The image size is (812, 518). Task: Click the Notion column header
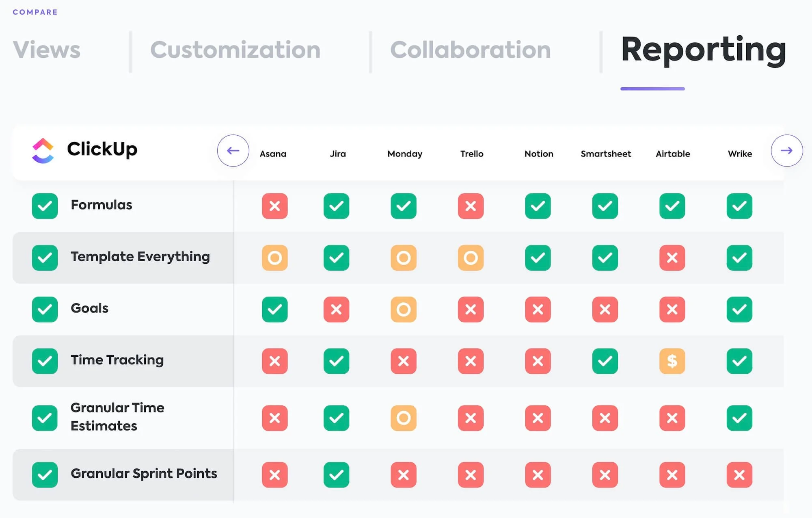point(538,154)
